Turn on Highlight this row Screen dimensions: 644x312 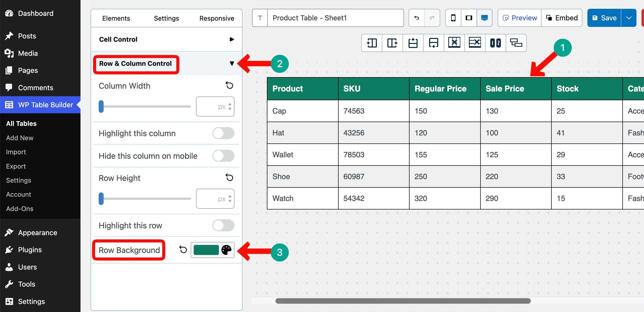223,225
